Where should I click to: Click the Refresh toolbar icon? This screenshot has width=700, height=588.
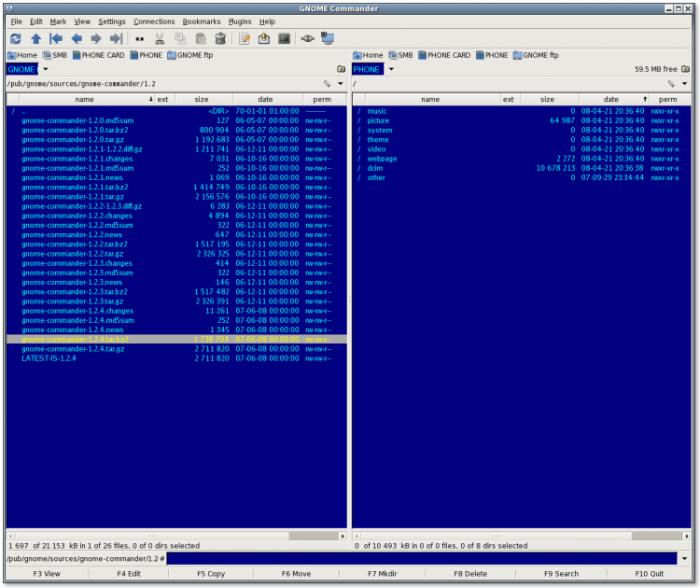[x=15, y=38]
